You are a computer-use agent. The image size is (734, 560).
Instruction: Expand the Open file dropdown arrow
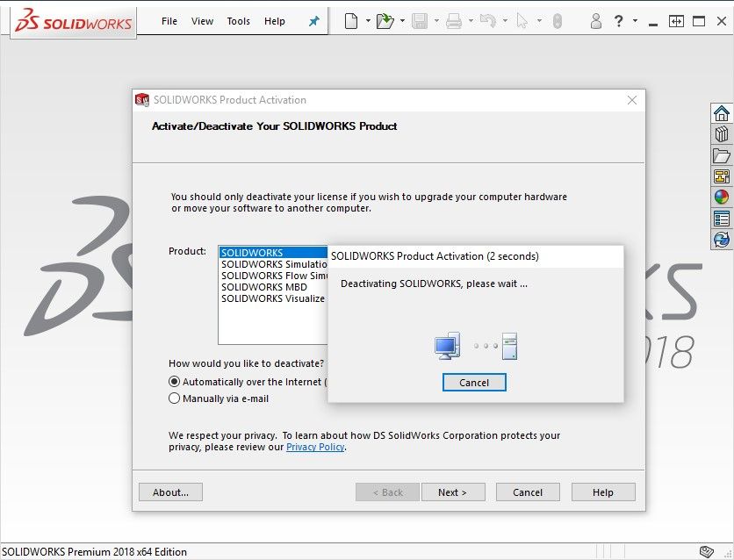click(x=402, y=21)
